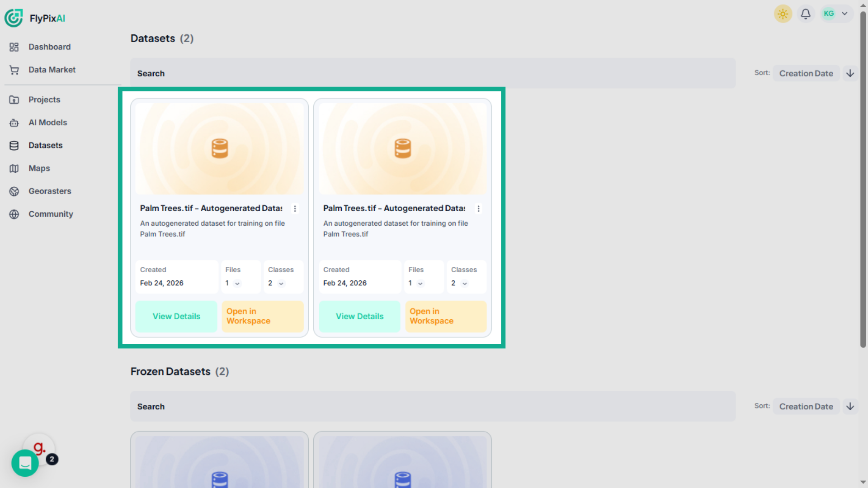The image size is (868, 488).
Task: Click the Projects folder icon
Action: (14, 100)
